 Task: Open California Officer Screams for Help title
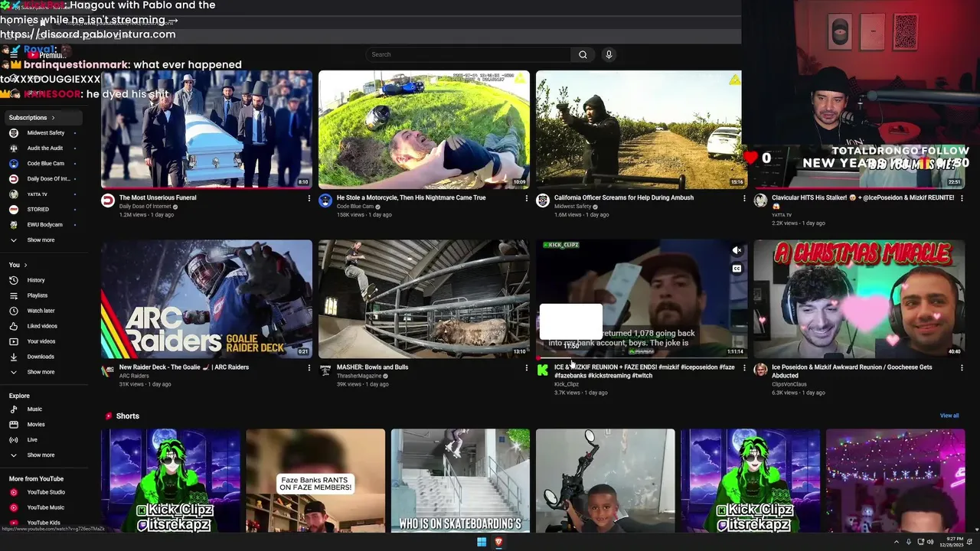coord(624,197)
